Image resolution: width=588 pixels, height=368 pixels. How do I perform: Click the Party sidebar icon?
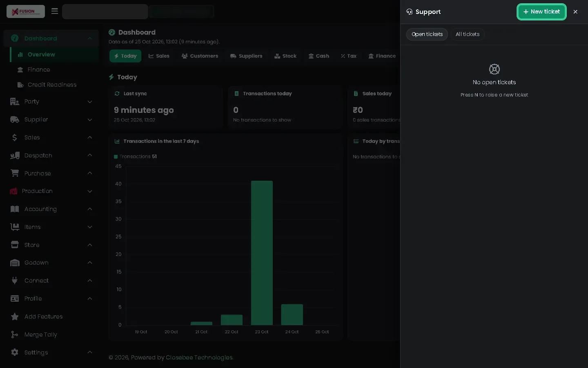point(15,101)
